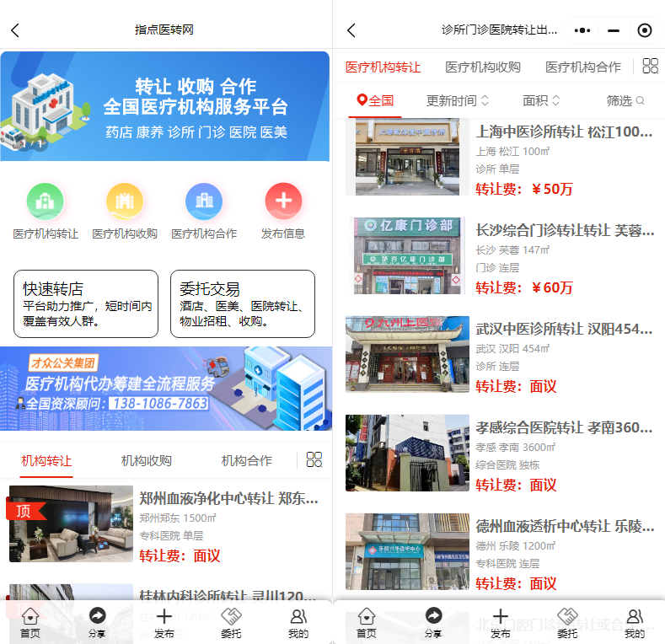This screenshot has height=644, width=665.
Task: Click the 郑州郑东 1500㎡ detail line
Action: (x=178, y=518)
